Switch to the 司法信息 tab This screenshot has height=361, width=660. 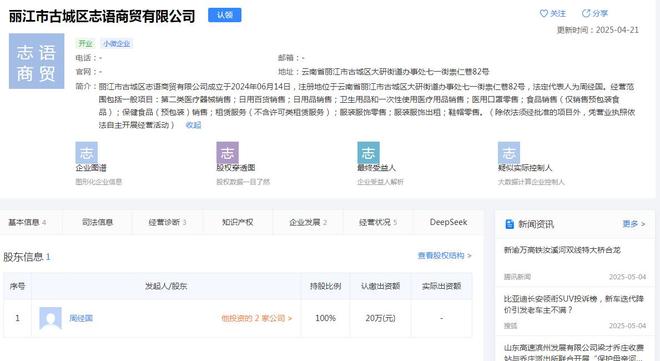tap(97, 222)
